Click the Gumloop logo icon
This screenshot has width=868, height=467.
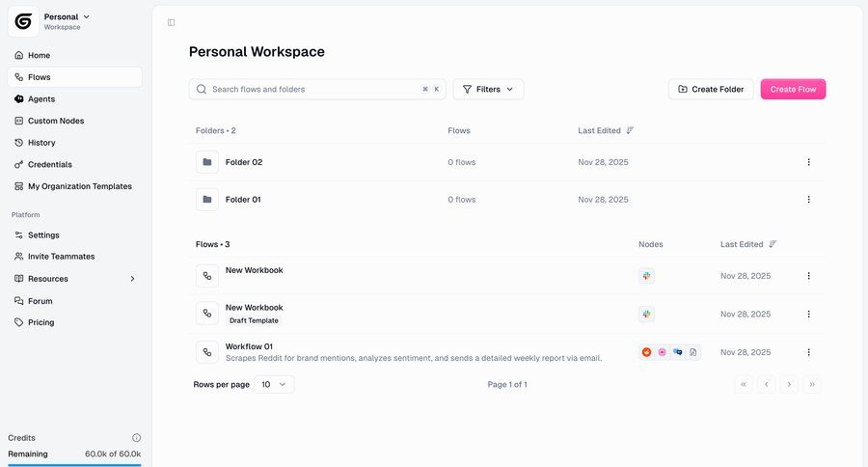click(x=23, y=21)
